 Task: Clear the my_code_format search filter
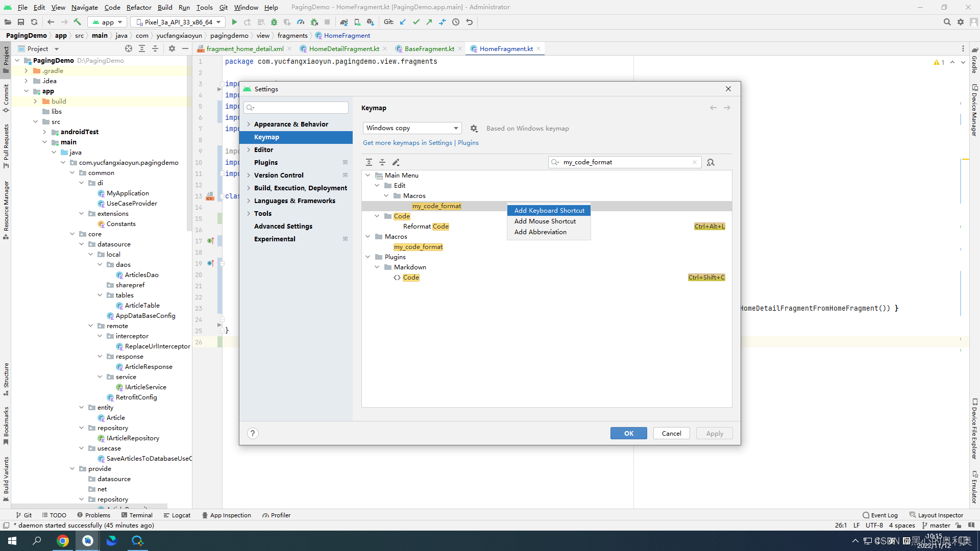(694, 162)
